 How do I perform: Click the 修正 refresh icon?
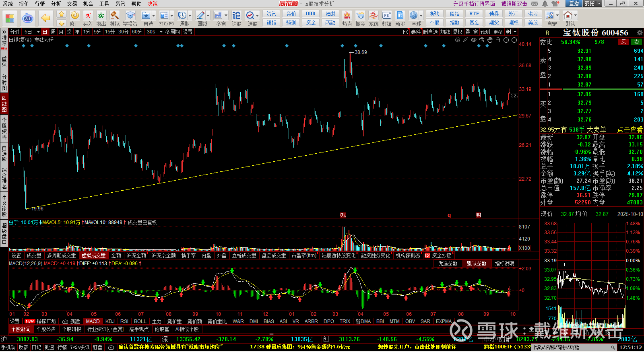(75, 19)
